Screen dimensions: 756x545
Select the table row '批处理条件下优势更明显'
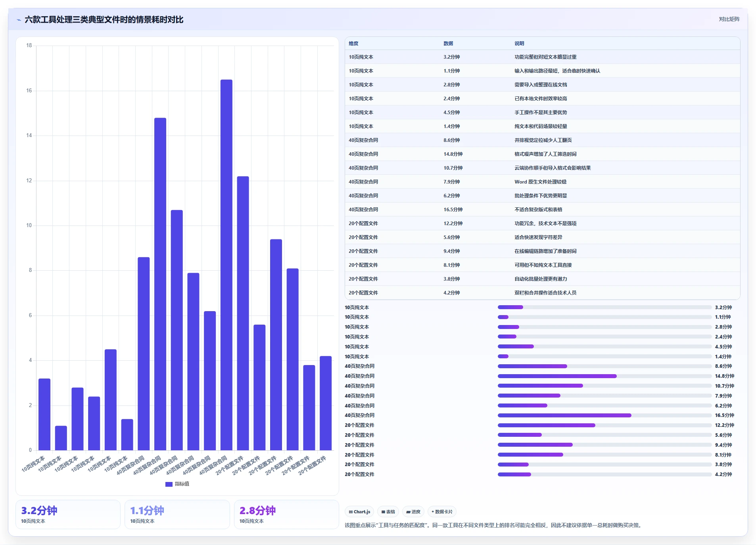(x=542, y=196)
